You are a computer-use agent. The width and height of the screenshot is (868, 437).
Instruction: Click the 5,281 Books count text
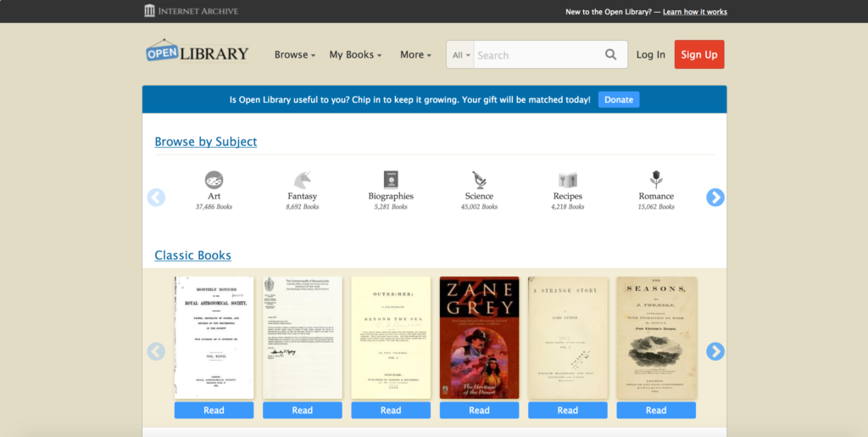pos(391,206)
